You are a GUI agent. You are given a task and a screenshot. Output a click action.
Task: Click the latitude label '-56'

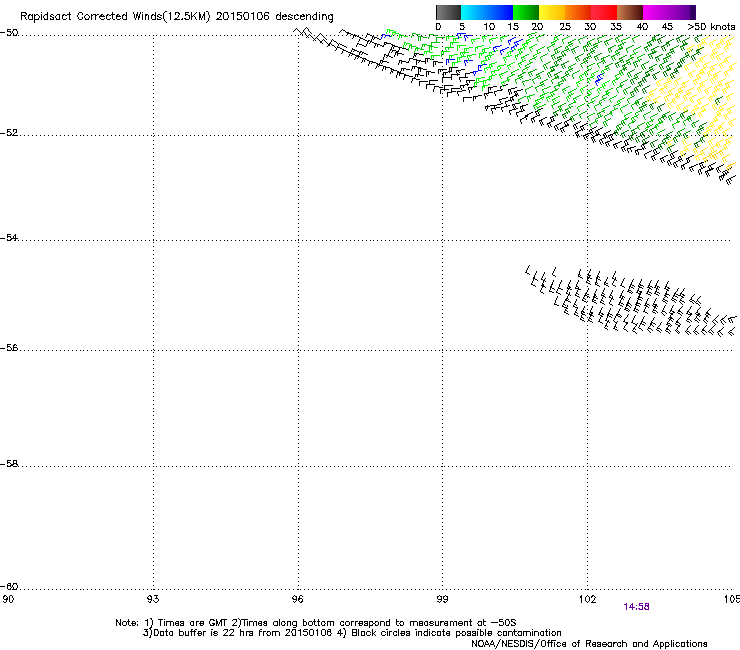(x=9, y=348)
